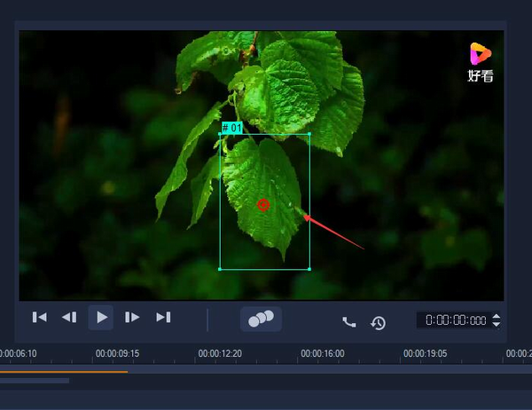
Task: Click the tracker box bottom-right corner handle
Action: coord(309,268)
